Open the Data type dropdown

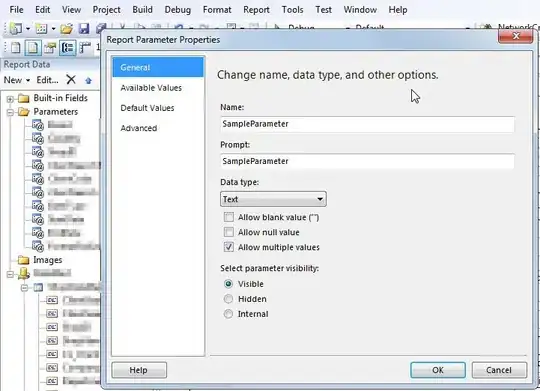pos(273,199)
